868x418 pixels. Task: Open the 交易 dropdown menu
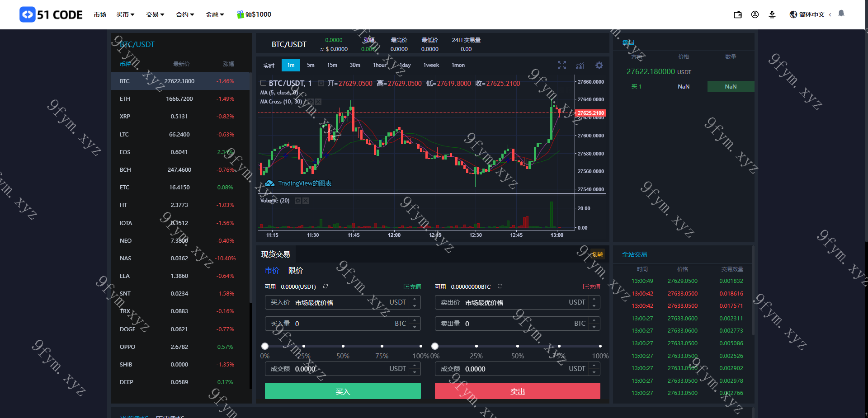pyautogui.click(x=155, y=14)
